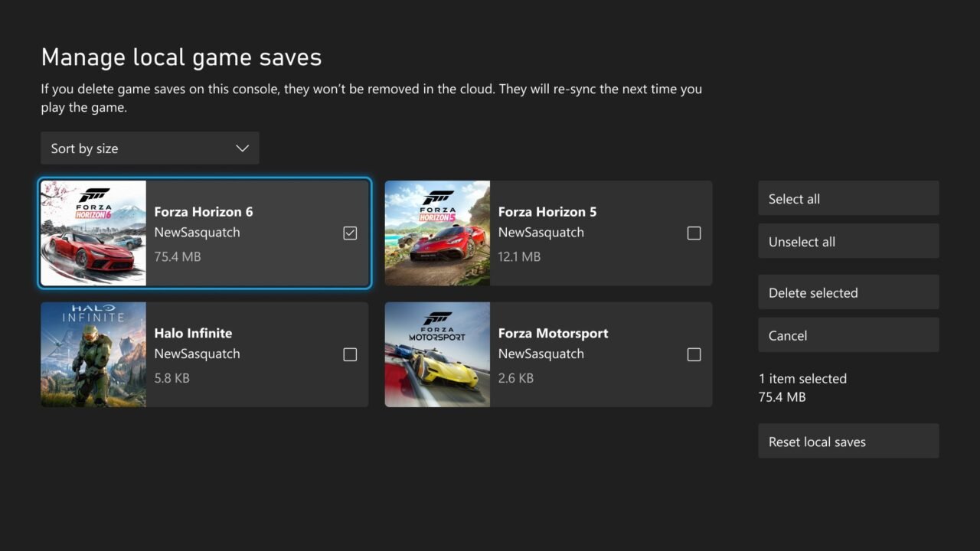980x551 pixels.
Task: Select the Halo Infinite cover thumbnail
Action: click(93, 354)
